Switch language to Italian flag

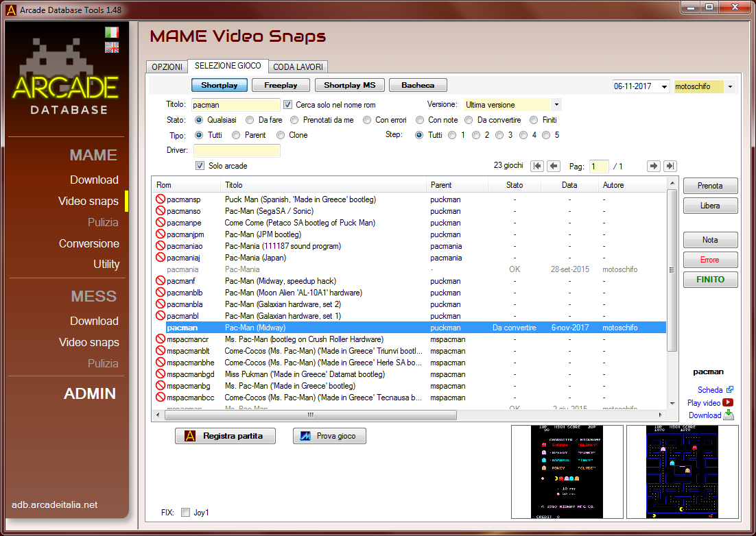tap(112, 32)
